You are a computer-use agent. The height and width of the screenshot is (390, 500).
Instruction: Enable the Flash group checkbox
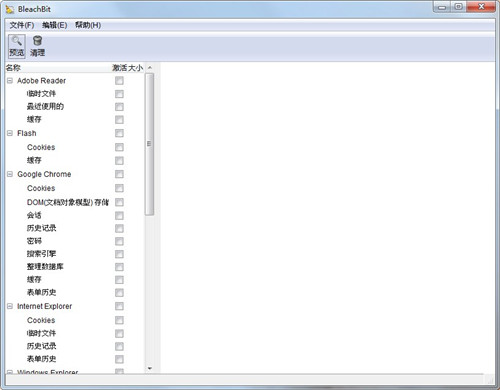pos(119,133)
